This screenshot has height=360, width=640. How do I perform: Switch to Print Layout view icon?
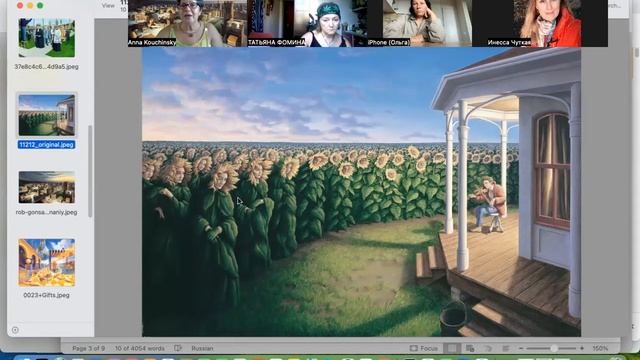coord(452,349)
